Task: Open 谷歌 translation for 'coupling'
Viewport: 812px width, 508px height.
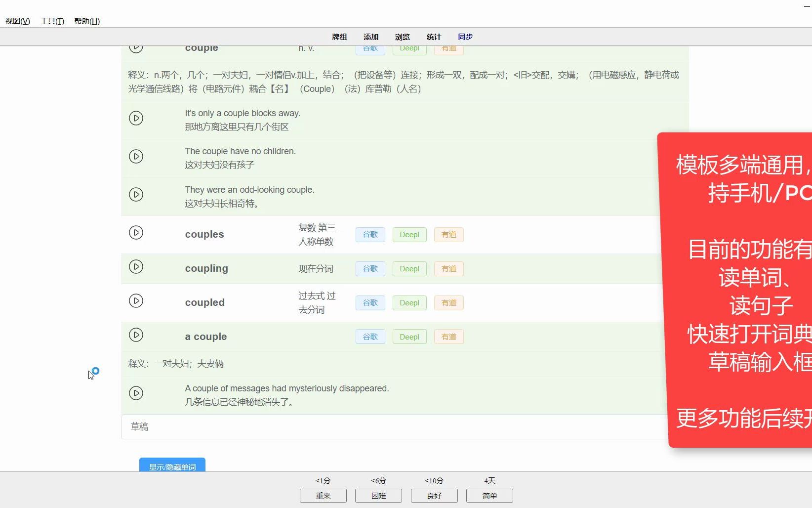Action: 370,269
